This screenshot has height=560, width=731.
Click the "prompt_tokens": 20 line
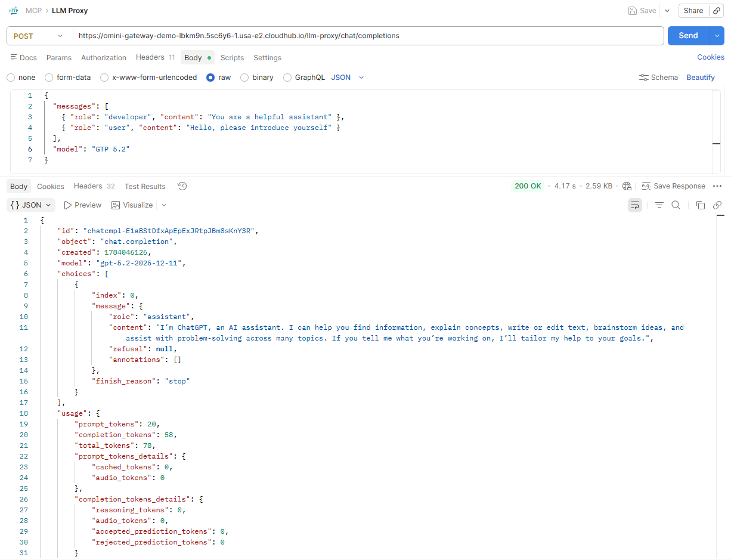[x=117, y=424]
